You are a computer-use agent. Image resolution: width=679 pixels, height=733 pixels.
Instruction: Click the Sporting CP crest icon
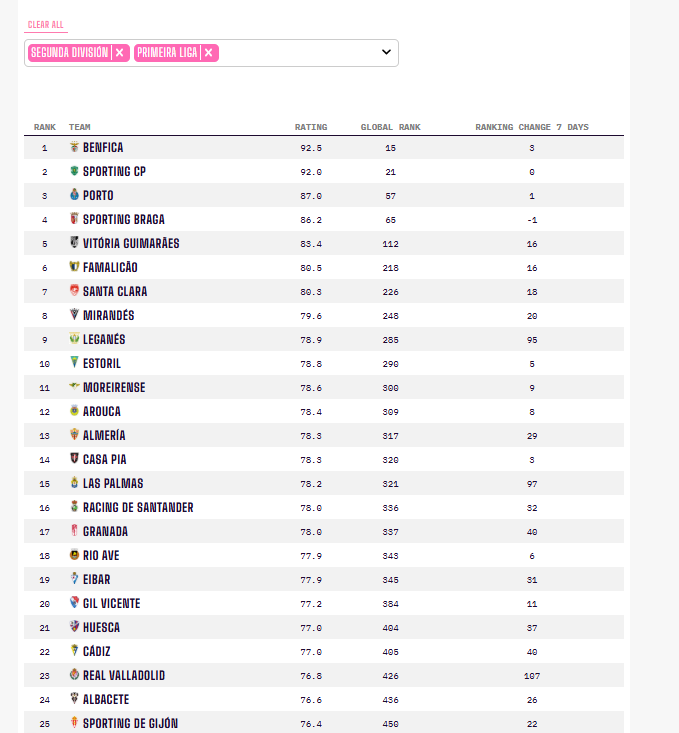coord(74,171)
